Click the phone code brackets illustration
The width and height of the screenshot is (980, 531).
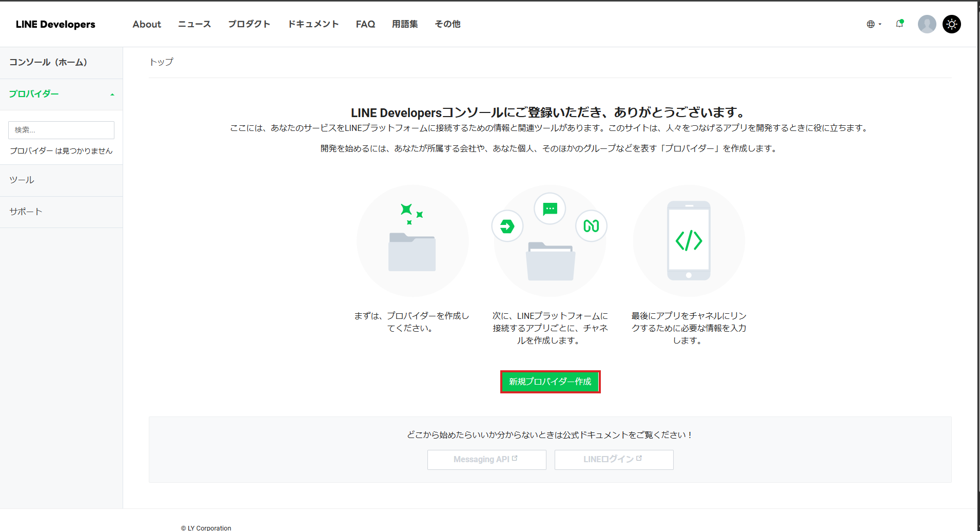click(x=689, y=240)
